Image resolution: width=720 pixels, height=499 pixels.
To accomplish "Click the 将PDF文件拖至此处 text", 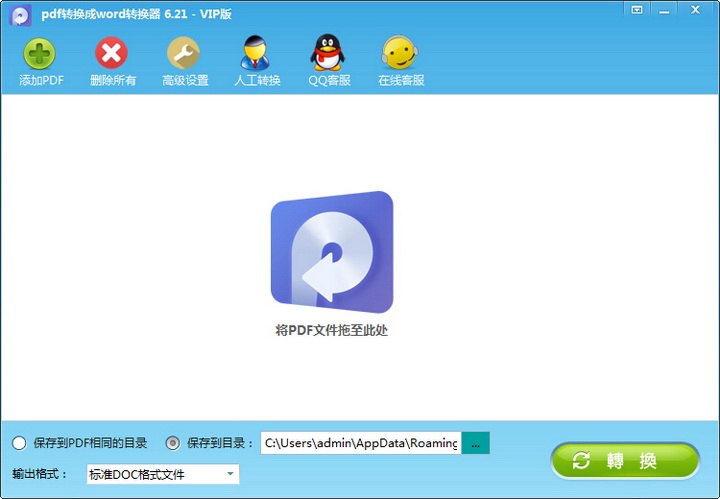I will tap(332, 330).
